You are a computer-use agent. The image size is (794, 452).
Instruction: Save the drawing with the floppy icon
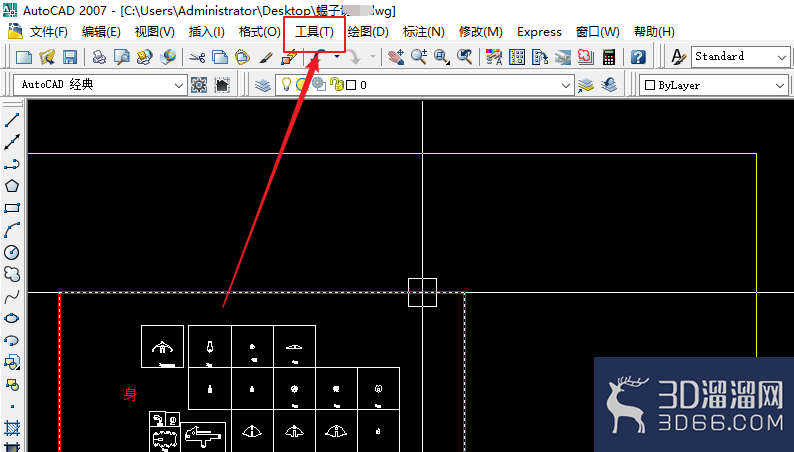(x=70, y=57)
